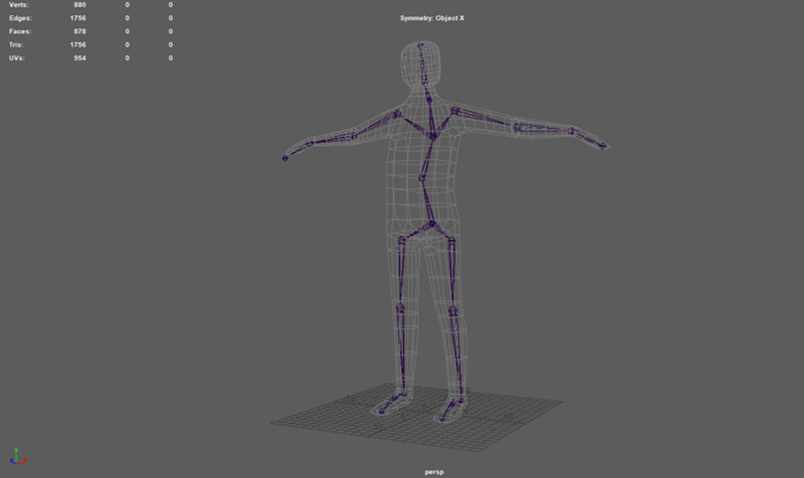Click the 'Faces:' label in the poly count HUD
The width and height of the screenshot is (804, 478).
[x=19, y=31]
